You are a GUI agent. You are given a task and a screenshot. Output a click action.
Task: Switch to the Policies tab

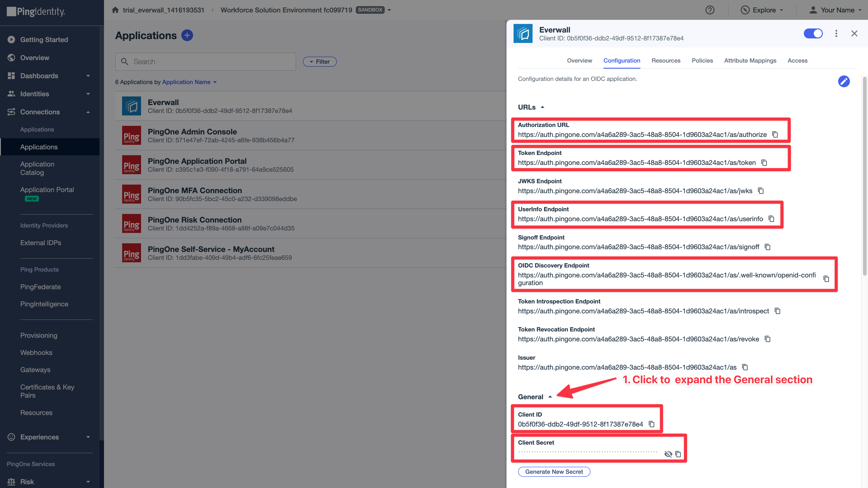click(702, 61)
